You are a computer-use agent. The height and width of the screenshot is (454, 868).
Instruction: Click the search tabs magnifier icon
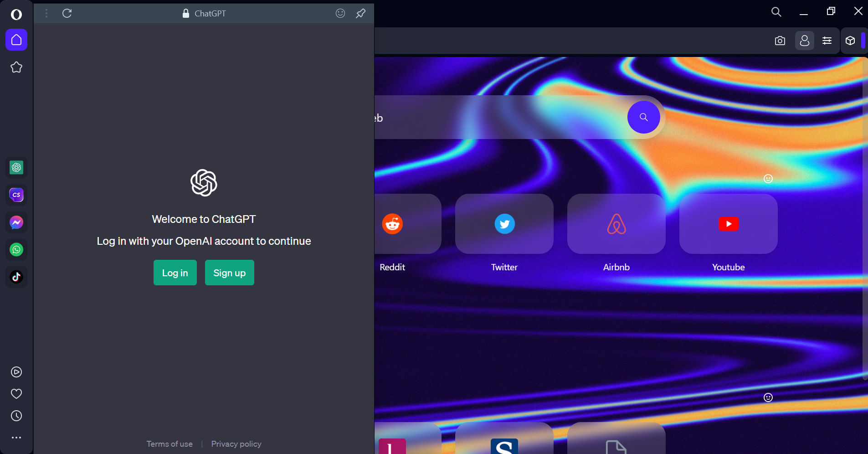pyautogui.click(x=776, y=12)
